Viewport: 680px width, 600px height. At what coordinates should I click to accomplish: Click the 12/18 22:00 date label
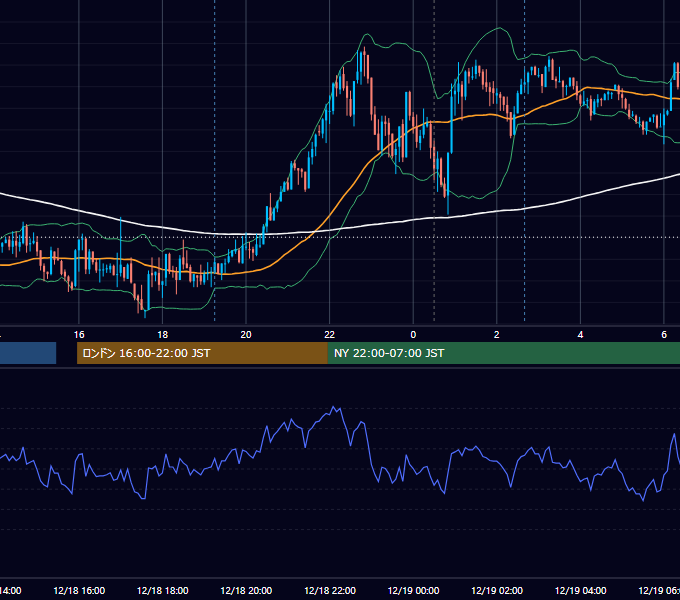pyautogui.click(x=330, y=590)
